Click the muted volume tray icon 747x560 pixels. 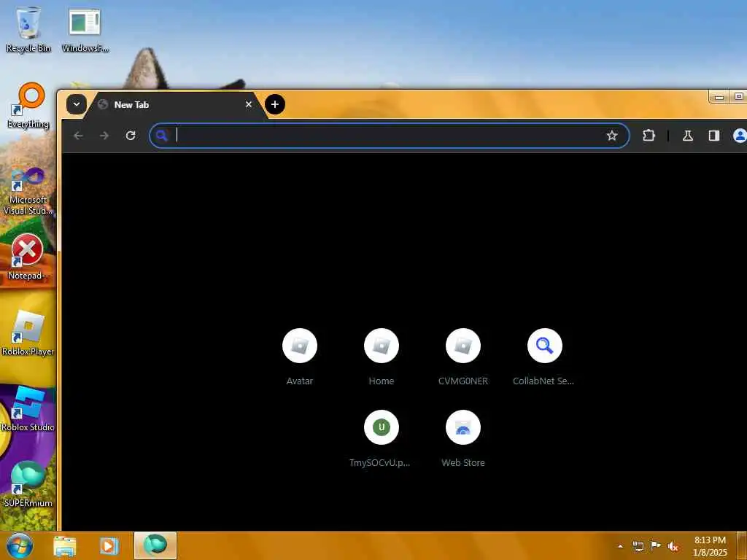[x=673, y=546]
